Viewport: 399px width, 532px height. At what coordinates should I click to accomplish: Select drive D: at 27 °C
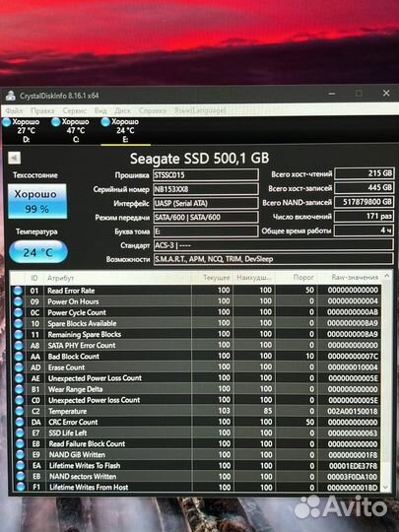pos(23,130)
